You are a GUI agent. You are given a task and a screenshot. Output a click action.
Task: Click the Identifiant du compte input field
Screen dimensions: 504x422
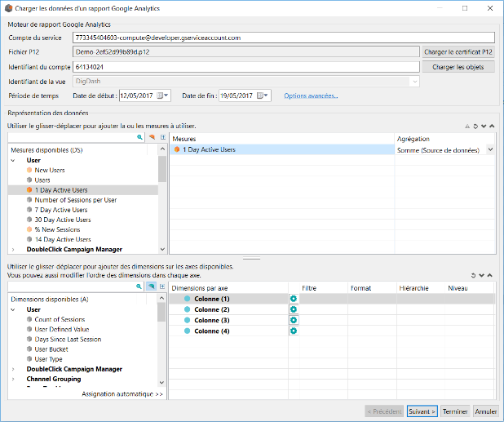point(245,67)
